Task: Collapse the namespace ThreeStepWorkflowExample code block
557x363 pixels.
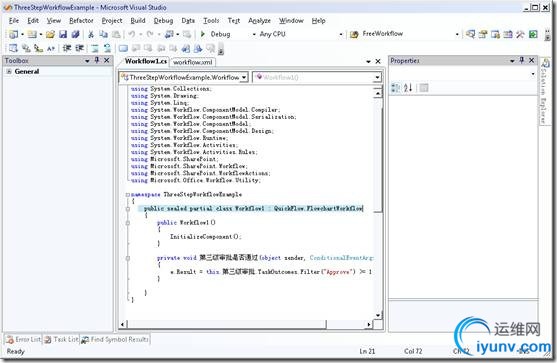Action: coord(128,195)
